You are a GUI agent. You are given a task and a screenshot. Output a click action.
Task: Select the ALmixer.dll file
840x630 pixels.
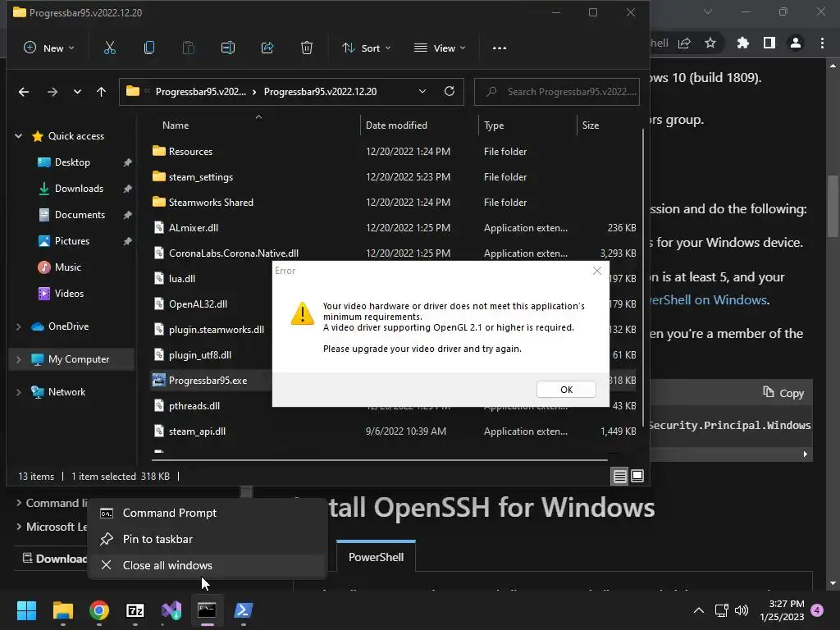coord(394,228)
